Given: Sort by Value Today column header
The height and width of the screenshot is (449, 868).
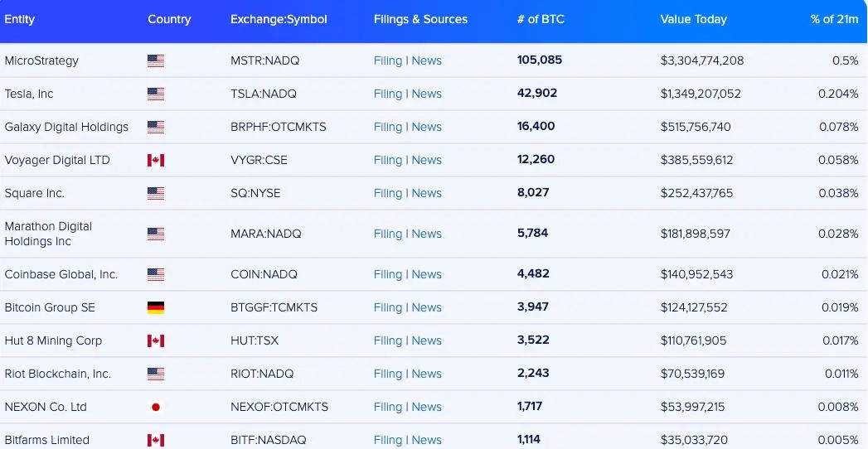Looking at the screenshot, I should click(693, 19).
